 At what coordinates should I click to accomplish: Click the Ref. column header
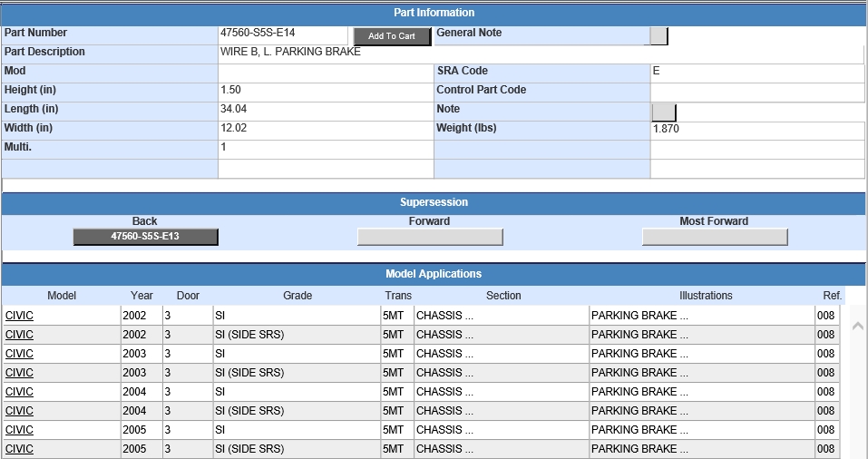coord(832,296)
